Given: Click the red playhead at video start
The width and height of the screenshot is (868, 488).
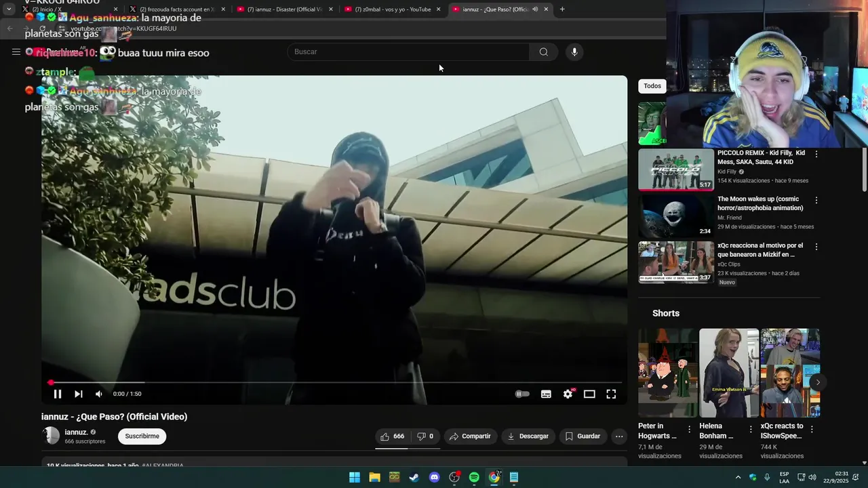Looking at the screenshot, I should point(51,383).
